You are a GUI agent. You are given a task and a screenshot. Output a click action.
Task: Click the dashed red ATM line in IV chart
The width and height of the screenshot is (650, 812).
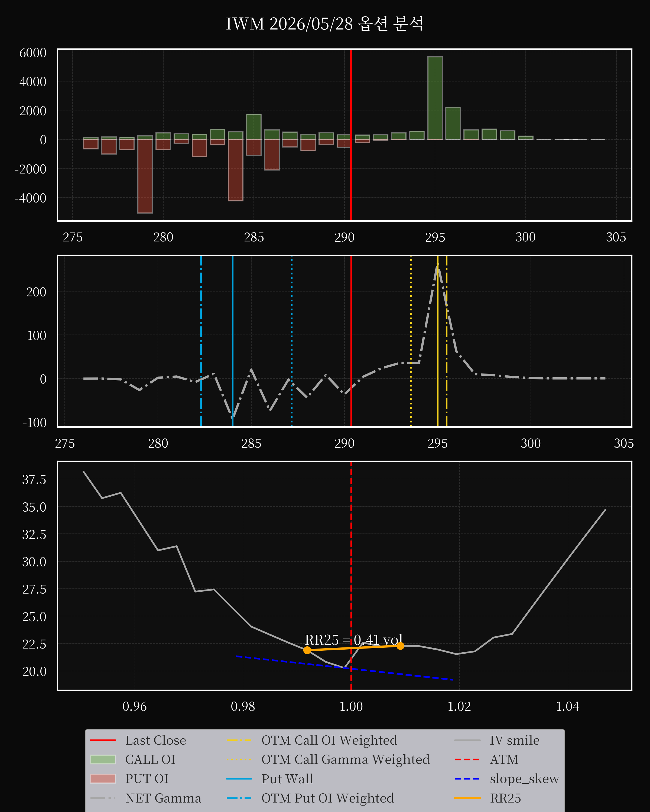[x=351, y=576]
